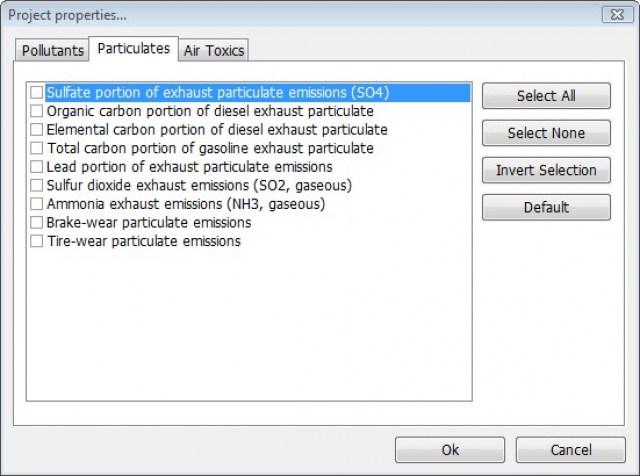Tick Ammonia exhaust emissions (NH3) checkbox
This screenshot has width=640, height=476.
[37, 204]
